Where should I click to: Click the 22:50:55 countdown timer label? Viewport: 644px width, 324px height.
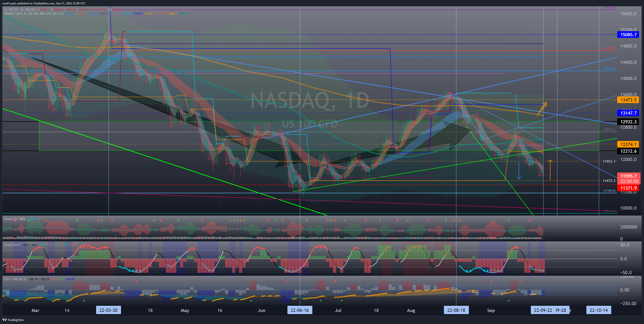point(629,181)
